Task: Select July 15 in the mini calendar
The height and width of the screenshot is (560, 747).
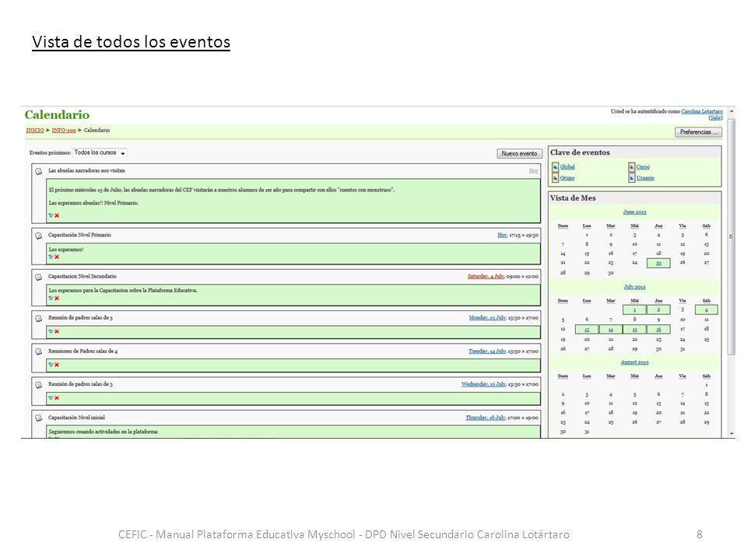Action: pyautogui.click(x=635, y=329)
